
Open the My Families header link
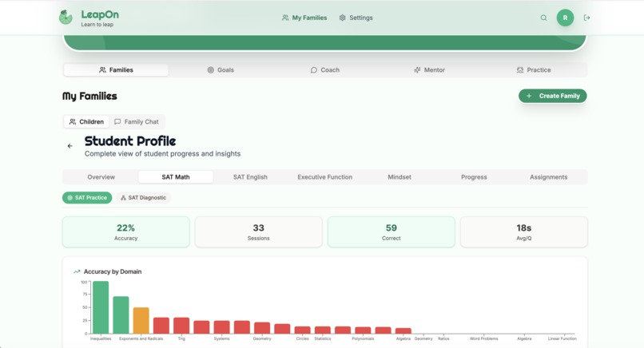click(304, 18)
